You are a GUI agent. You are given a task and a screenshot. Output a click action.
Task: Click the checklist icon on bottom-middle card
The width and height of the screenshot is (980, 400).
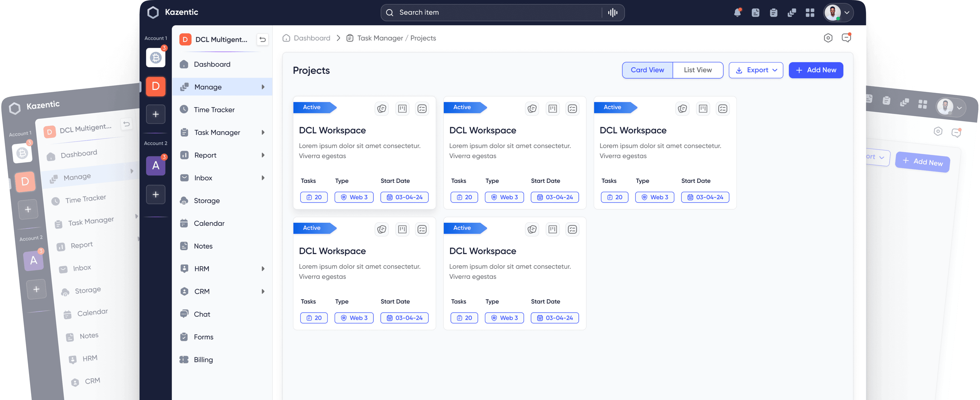coord(572,229)
